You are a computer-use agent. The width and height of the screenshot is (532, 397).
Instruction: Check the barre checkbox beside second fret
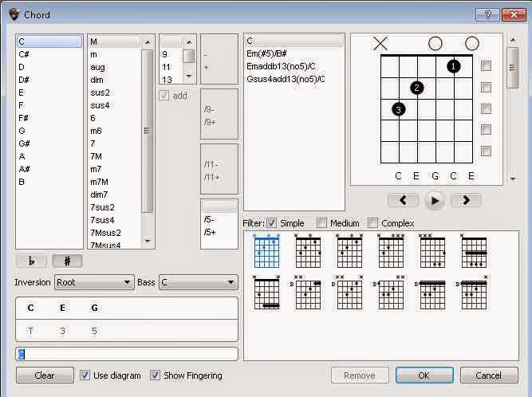coord(486,88)
